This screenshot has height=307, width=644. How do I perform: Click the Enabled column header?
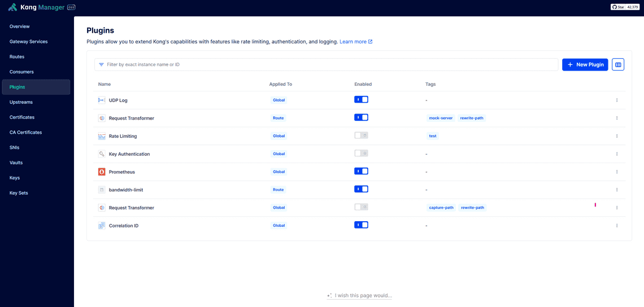coord(363,84)
